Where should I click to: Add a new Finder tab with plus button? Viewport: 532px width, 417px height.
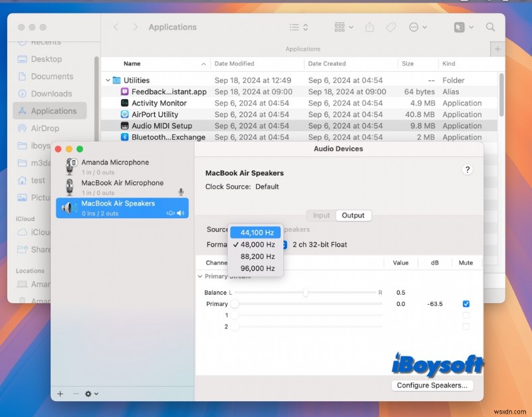click(x=497, y=49)
